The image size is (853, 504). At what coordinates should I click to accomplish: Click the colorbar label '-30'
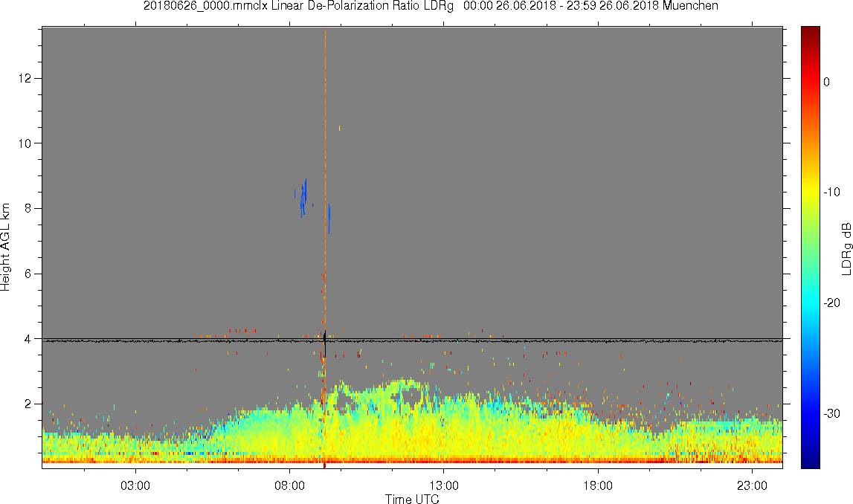(831, 414)
